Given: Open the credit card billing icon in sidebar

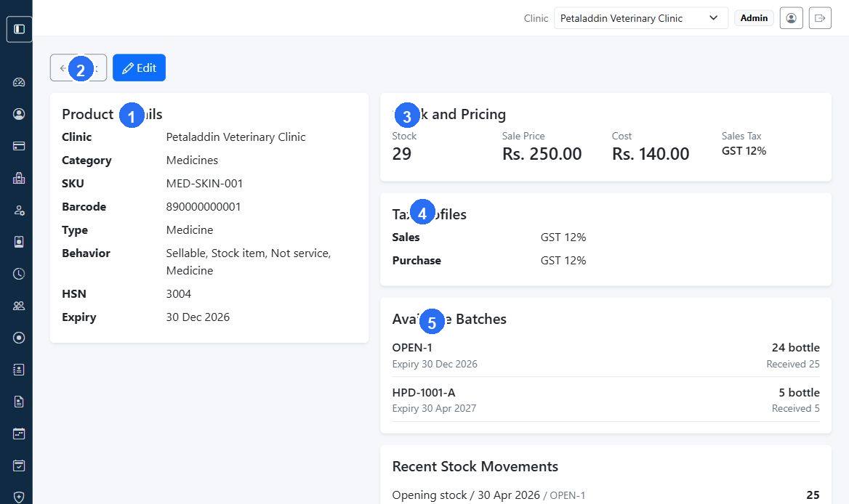Looking at the screenshot, I should coord(19,146).
